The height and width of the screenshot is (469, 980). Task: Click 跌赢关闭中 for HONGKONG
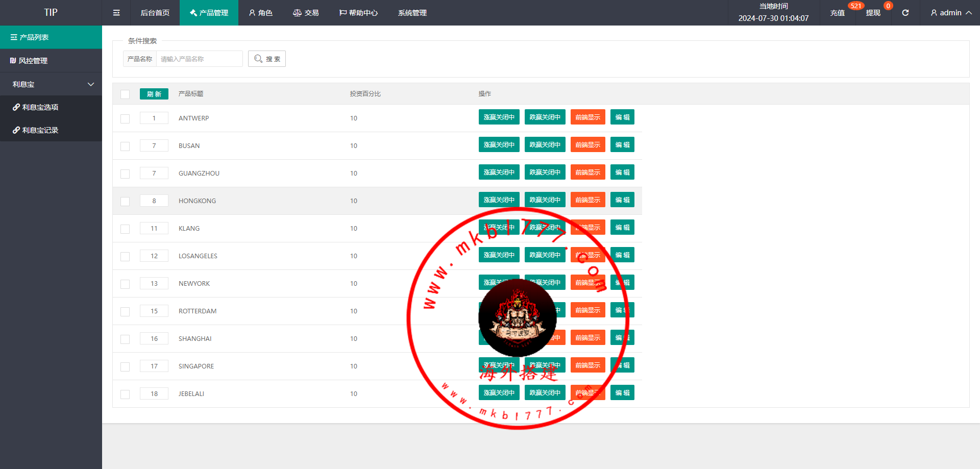pos(545,200)
